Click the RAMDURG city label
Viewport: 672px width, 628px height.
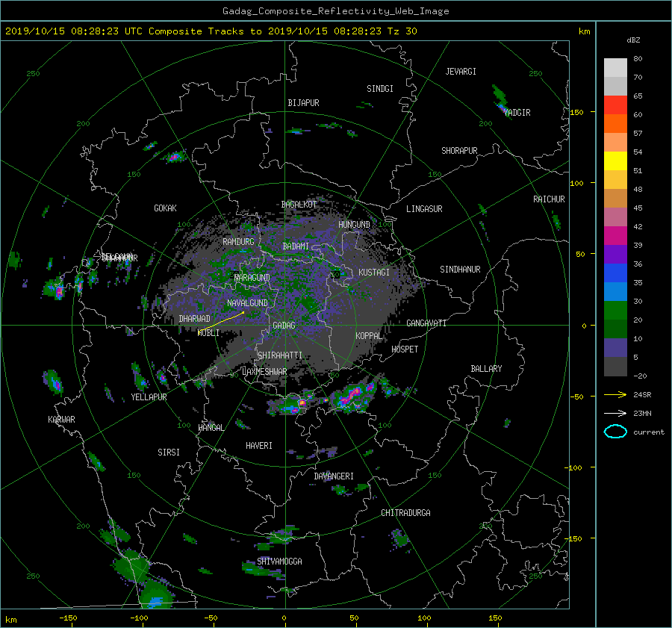238,242
